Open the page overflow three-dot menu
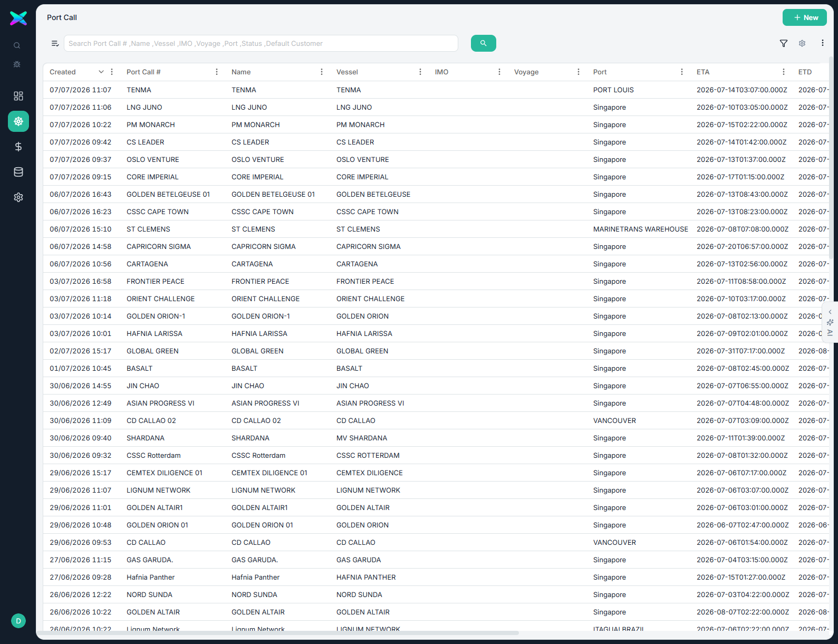 823,43
